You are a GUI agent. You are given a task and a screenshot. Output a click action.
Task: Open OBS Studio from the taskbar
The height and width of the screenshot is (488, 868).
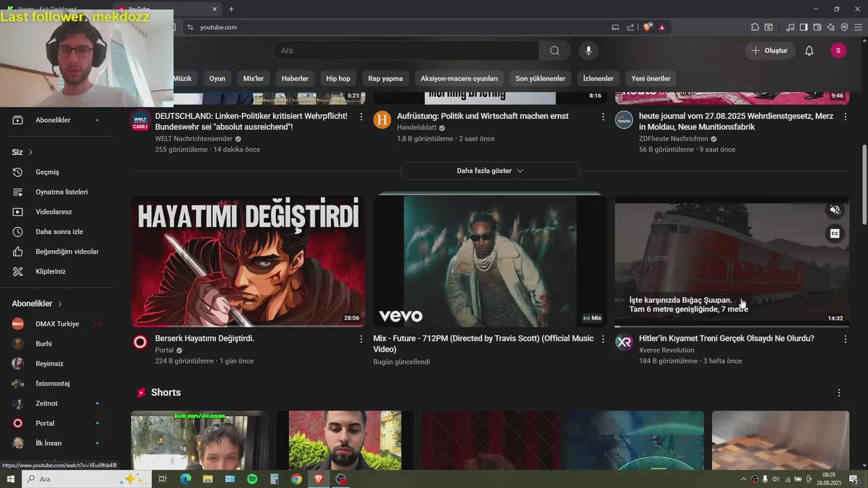(341, 479)
